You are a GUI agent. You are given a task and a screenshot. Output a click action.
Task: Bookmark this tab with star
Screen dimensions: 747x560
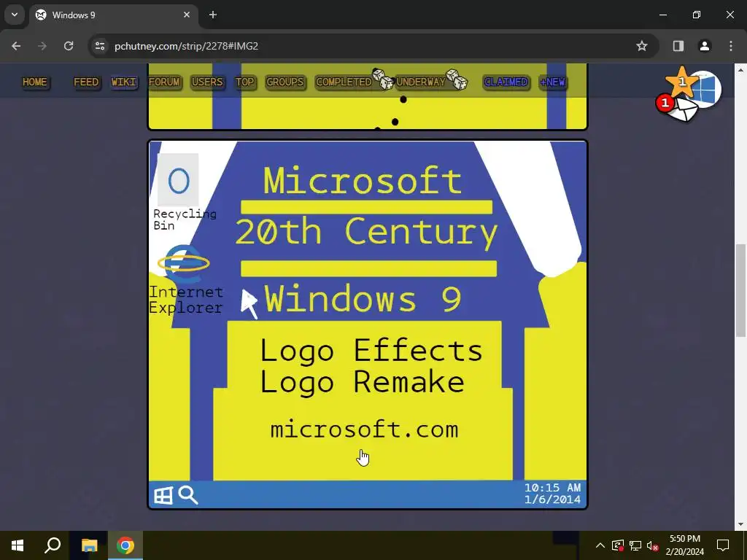[x=642, y=46]
